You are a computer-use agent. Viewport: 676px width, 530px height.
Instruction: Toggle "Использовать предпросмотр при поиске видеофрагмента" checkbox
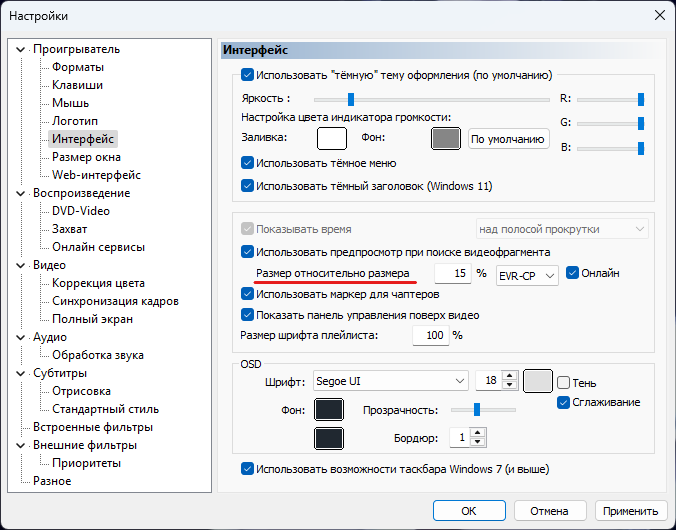coord(247,252)
